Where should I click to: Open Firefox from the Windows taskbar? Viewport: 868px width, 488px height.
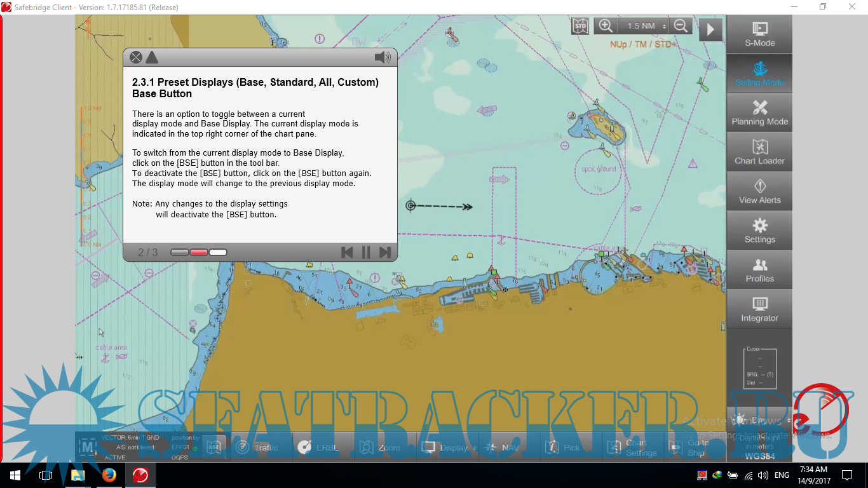[x=109, y=475]
